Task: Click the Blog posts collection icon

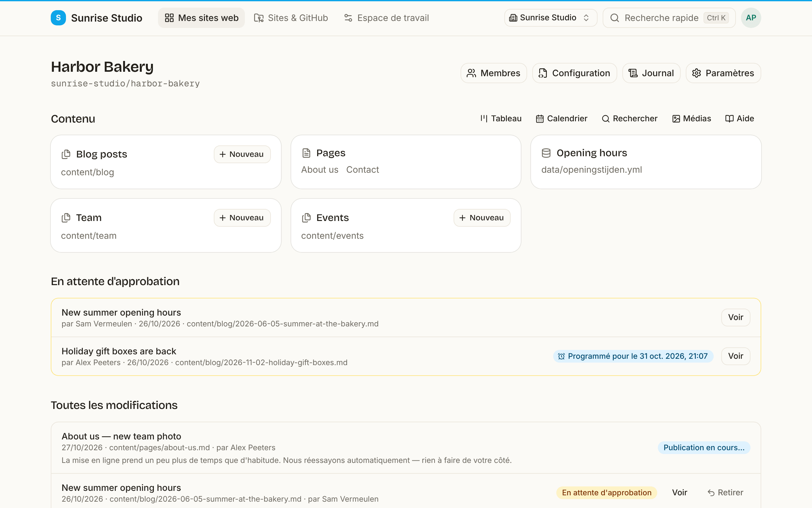Action: coord(66,154)
